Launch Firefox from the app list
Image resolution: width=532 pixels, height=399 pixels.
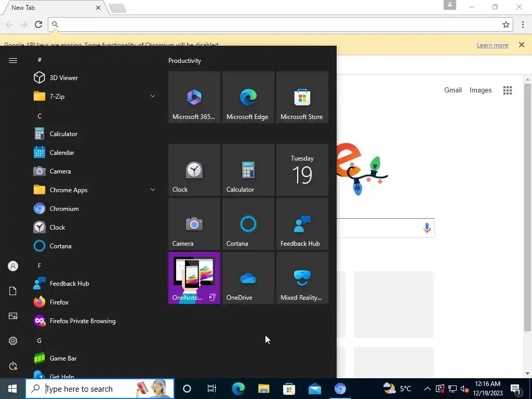(x=95, y=302)
